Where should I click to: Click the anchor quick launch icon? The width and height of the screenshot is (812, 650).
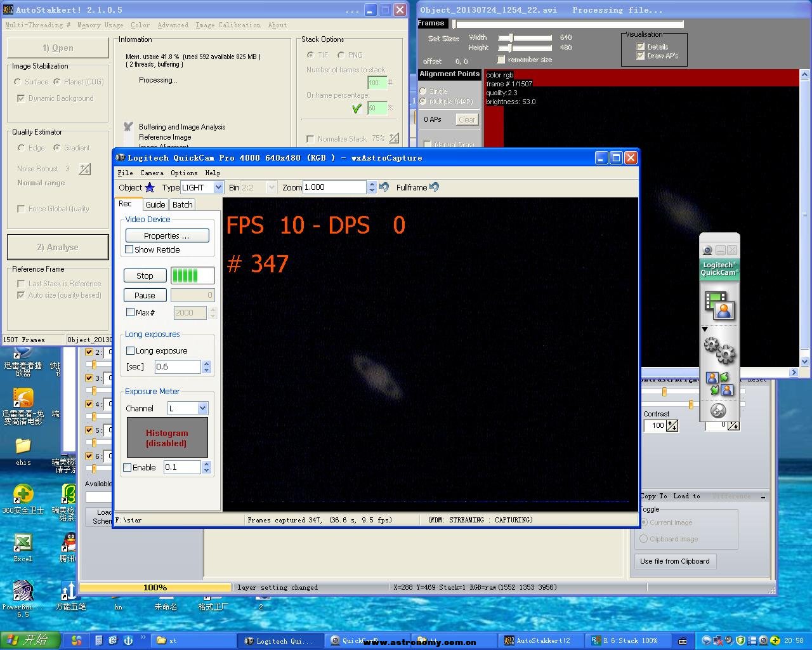point(128,640)
